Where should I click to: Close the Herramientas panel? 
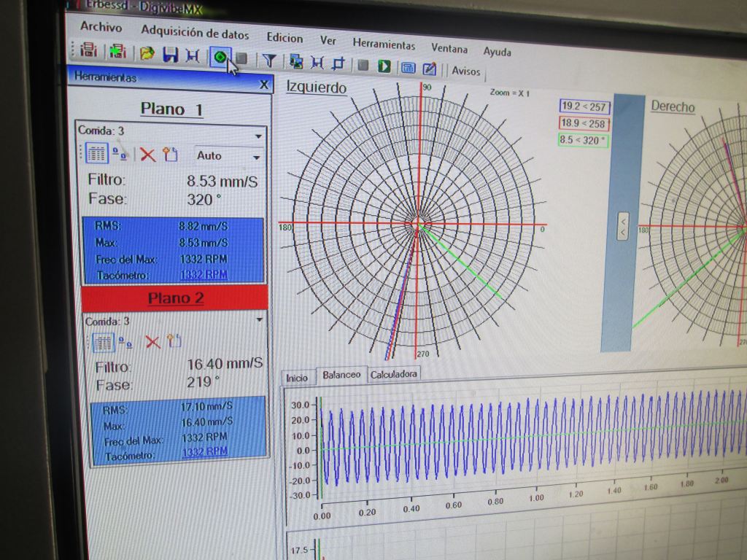pyautogui.click(x=264, y=84)
